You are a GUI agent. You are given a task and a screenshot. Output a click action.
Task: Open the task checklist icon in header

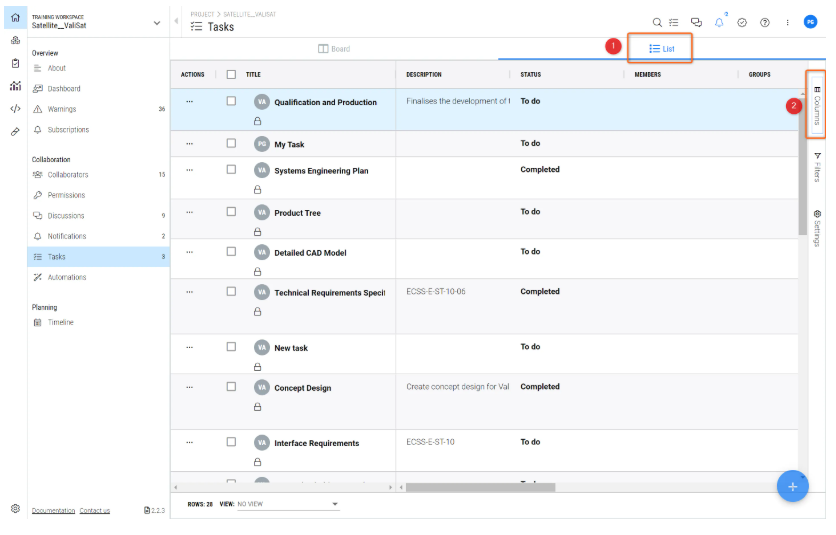674,22
